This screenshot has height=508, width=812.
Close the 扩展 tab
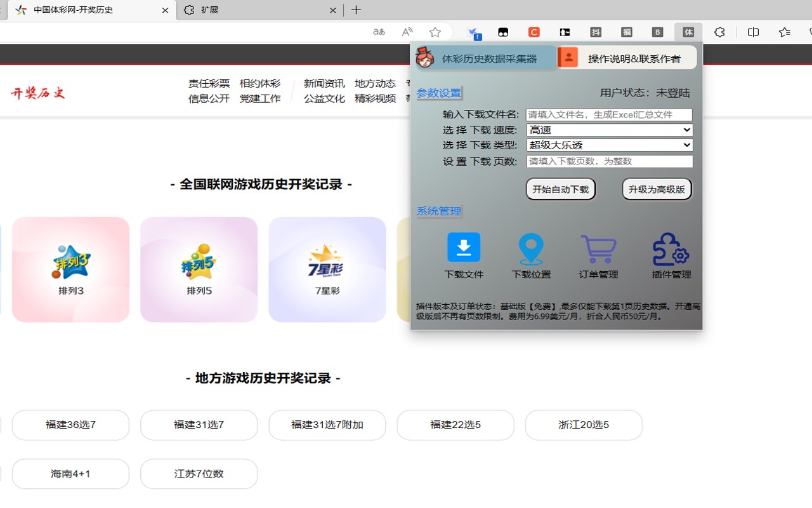[x=333, y=10]
